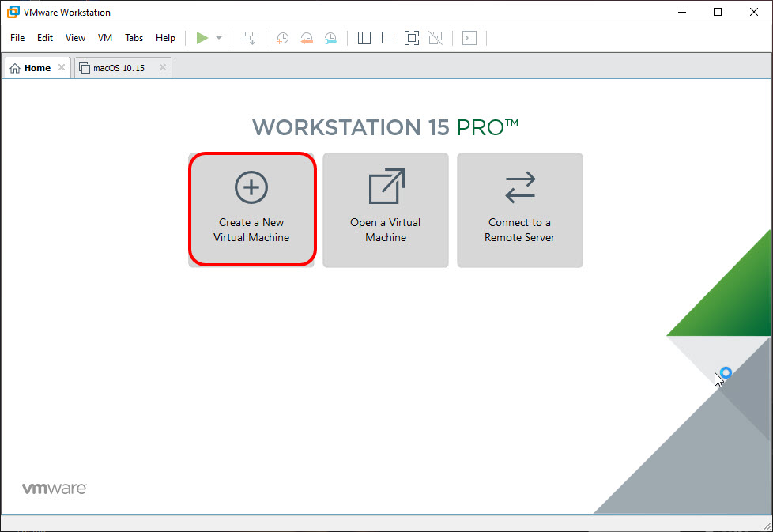Viewport: 773px width, 532px height.
Task: Click the window resize grip corner
Action: (767, 526)
